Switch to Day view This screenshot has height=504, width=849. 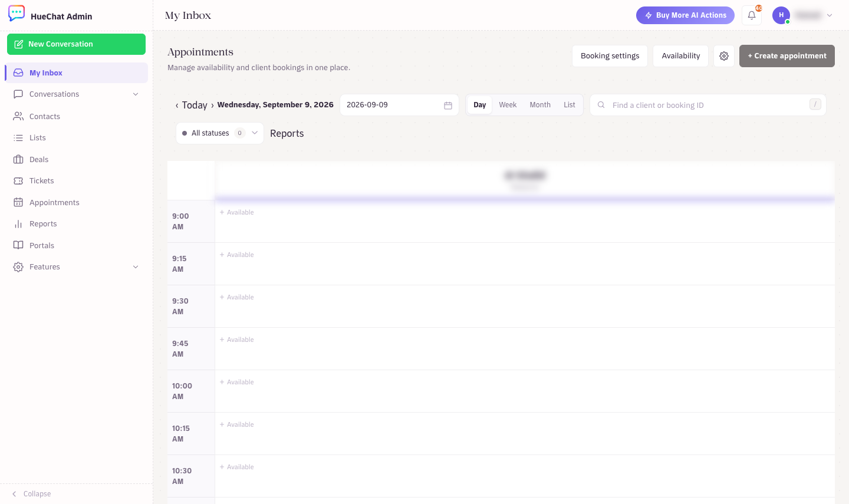(480, 105)
